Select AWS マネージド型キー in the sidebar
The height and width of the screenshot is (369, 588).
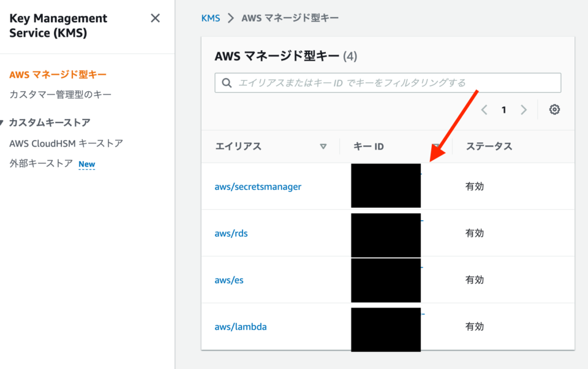(58, 74)
